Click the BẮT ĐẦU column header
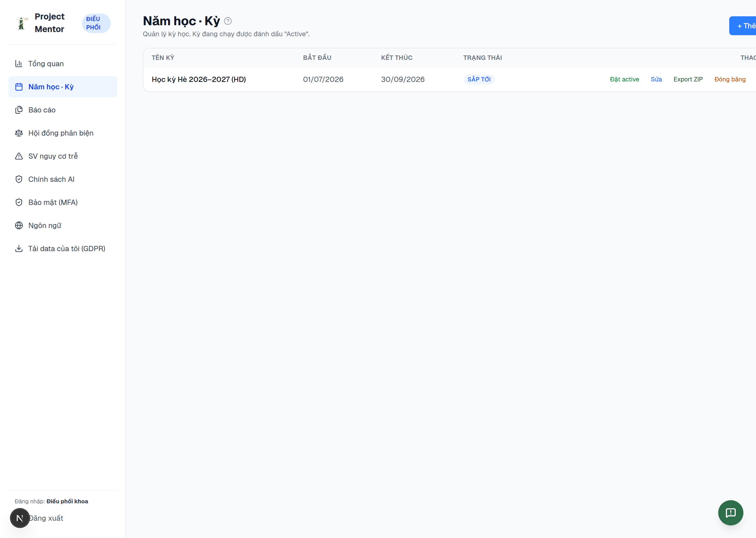Image resolution: width=756 pixels, height=538 pixels. [317, 58]
